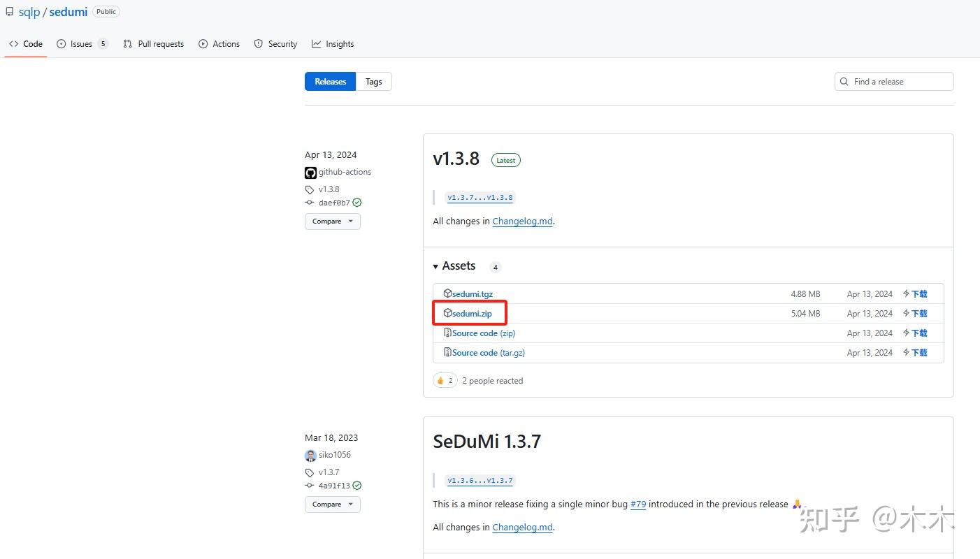The height and width of the screenshot is (559, 980).
Task: Collapse the Assets section
Action: 454,266
